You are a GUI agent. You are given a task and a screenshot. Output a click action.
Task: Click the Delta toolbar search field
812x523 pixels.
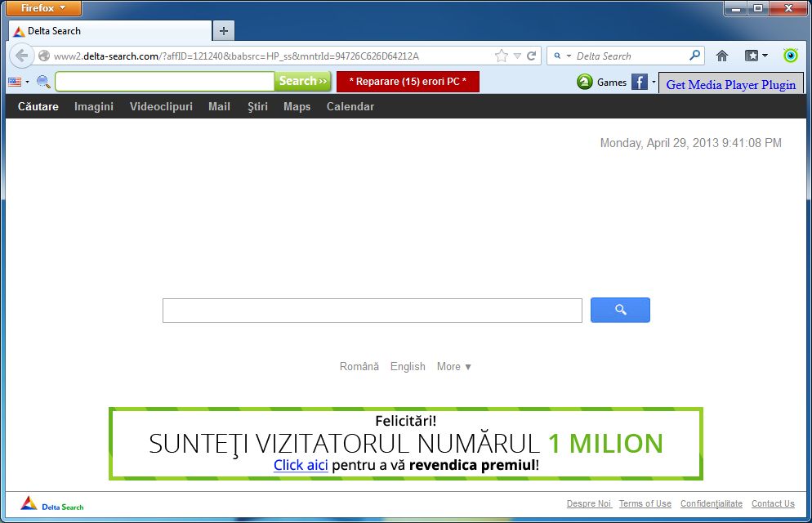click(165, 81)
